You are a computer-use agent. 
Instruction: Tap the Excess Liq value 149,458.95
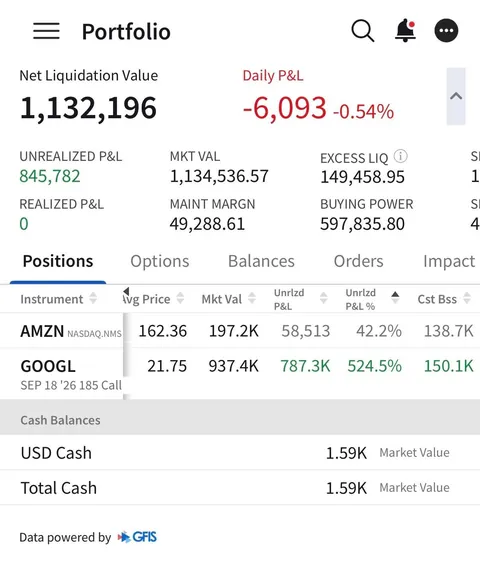(x=362, y=177)
